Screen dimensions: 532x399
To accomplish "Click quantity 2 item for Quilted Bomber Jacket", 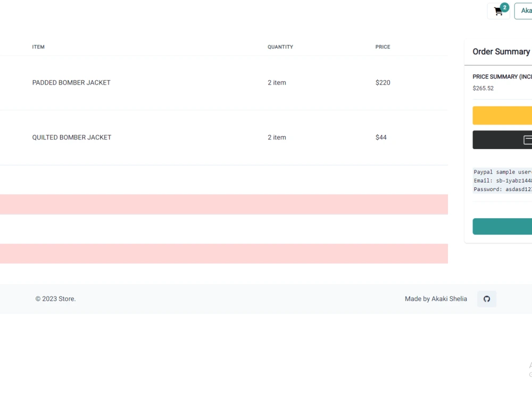I will point(277,137).
